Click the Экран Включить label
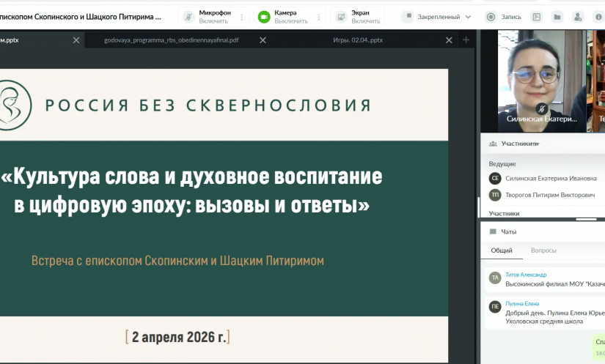Viewport: 605px width, 364px height. (365, 17)
